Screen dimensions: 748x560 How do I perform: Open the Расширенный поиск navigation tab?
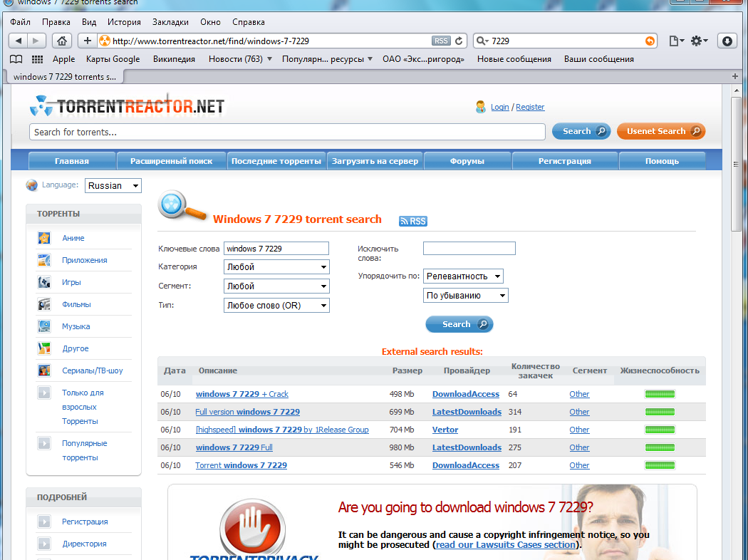171,161
